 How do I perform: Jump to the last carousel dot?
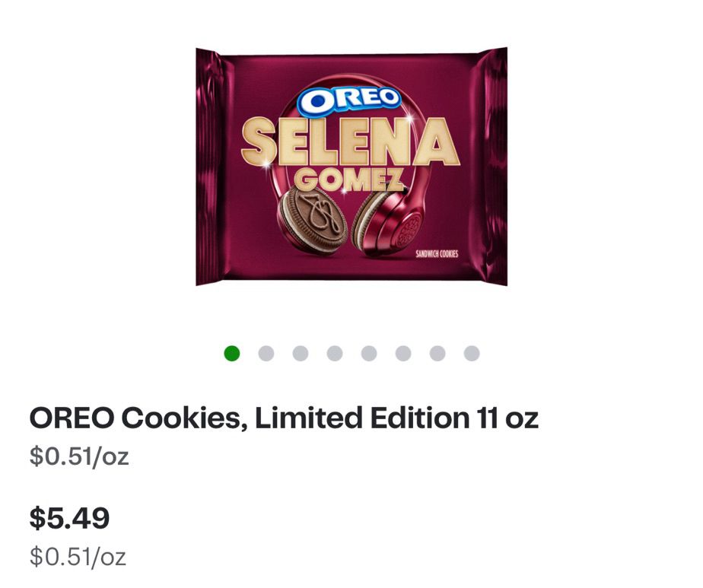[472, 353]
